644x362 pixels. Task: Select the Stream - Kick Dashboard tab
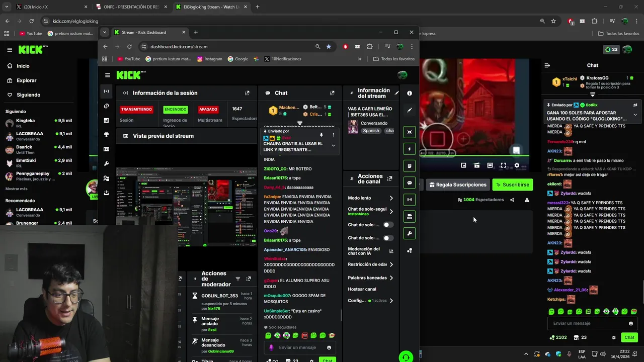pos(149,32)
